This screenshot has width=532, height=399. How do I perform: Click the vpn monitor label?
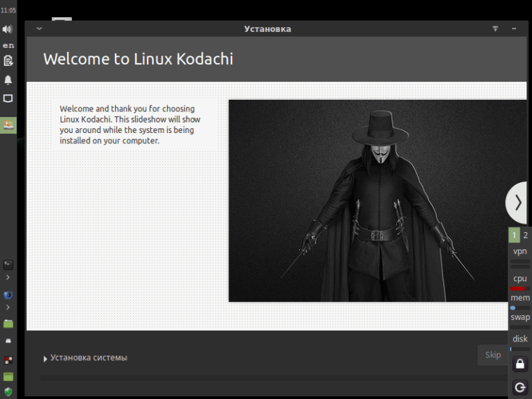click(x=520, y=251)
